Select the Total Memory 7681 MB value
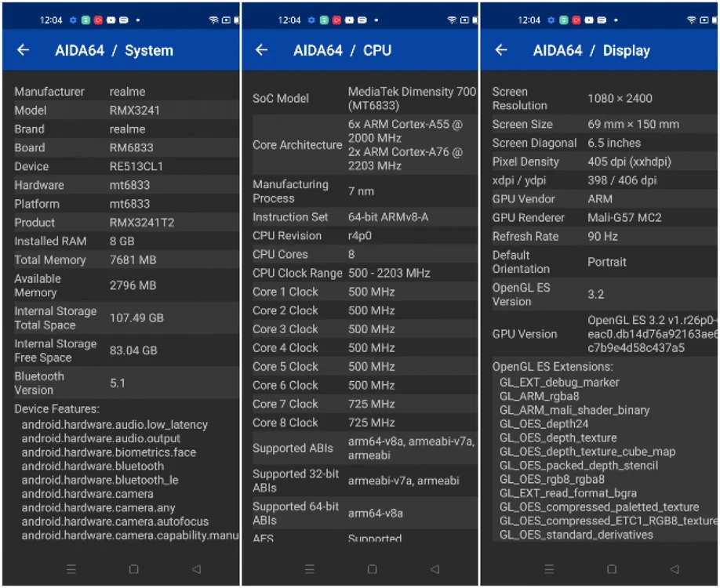 (133, 260)
